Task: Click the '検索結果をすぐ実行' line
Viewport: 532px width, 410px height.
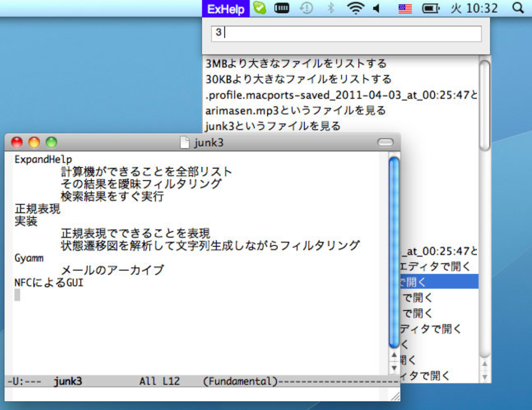Action: point(112,197)
